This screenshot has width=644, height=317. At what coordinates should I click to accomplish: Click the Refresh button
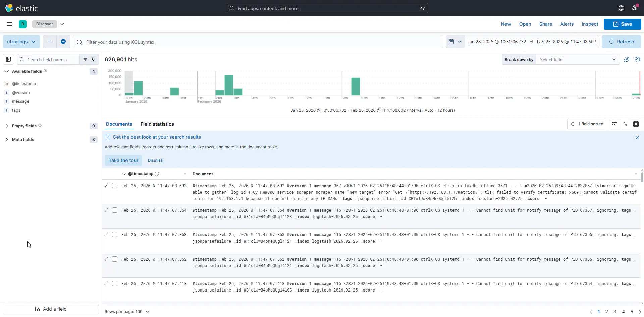[x=621, y=42]
